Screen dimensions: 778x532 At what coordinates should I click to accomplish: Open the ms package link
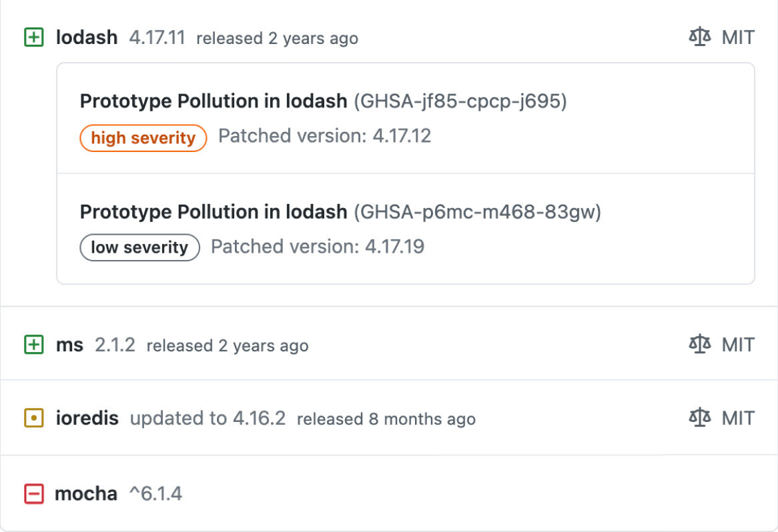(x=69, y=345)
